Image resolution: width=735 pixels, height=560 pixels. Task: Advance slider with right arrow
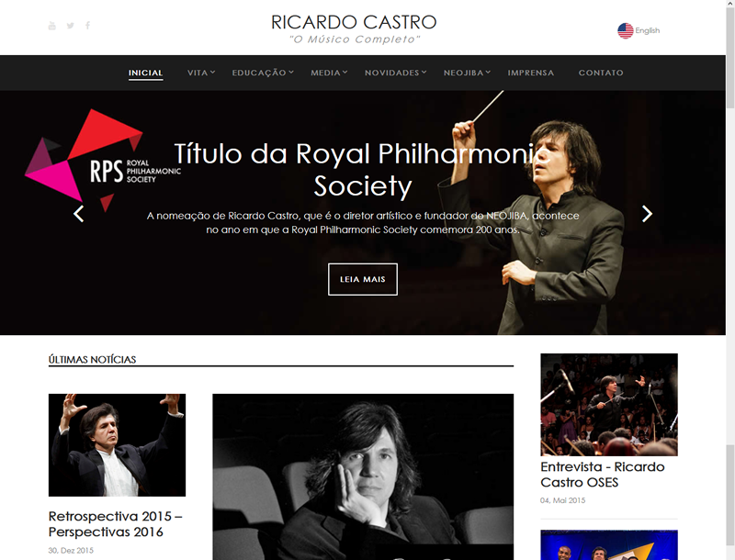pyautogui.click(x=647, y=214)
